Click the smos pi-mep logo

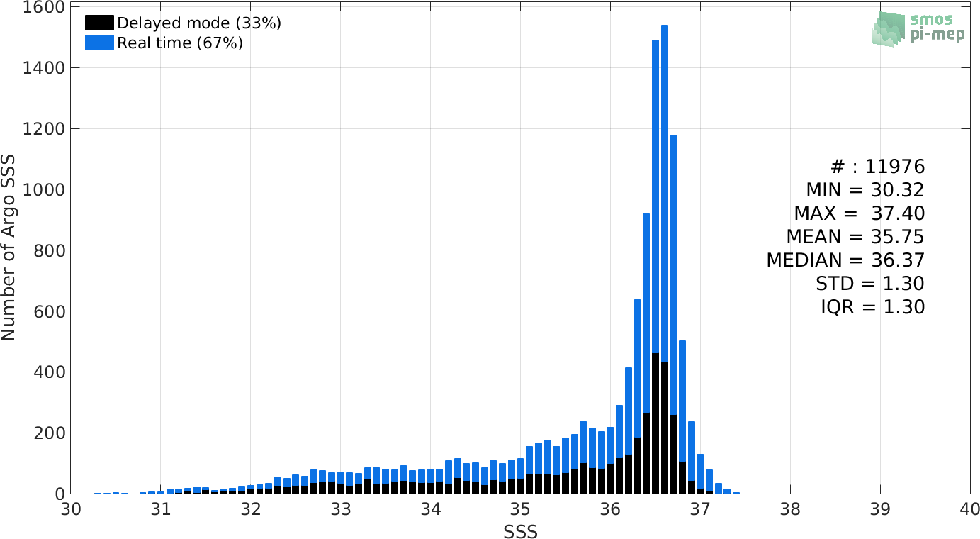(918, 30)
